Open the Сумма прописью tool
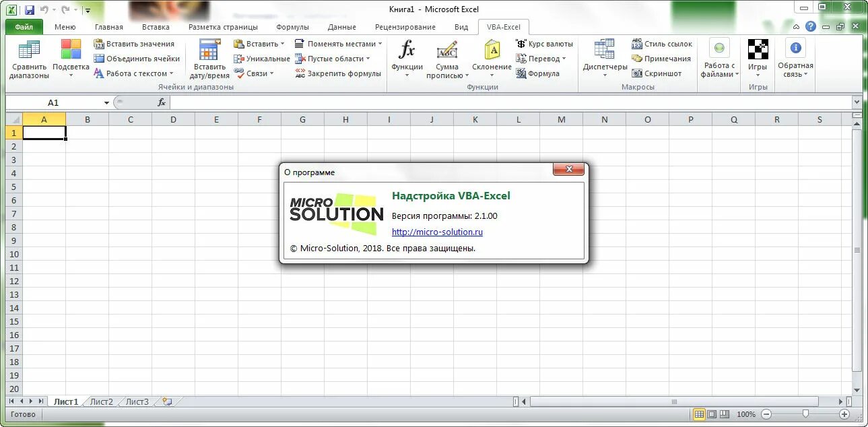This screenshot has height=427, width=868. (447, 59)
